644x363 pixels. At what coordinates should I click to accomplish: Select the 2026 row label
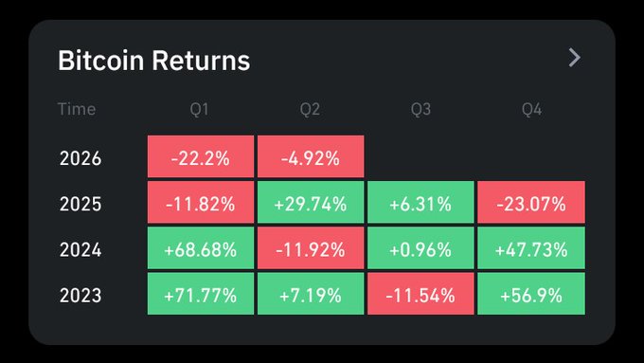[80, 158]
